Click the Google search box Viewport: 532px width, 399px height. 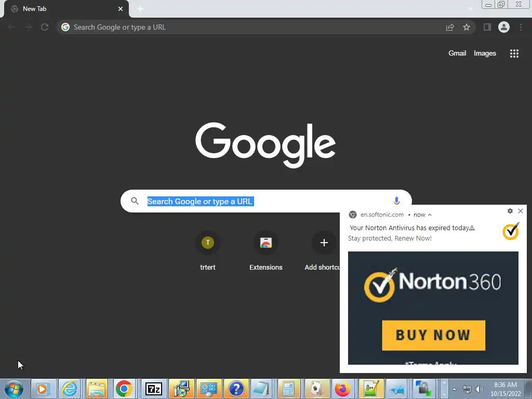pos(266,201)
